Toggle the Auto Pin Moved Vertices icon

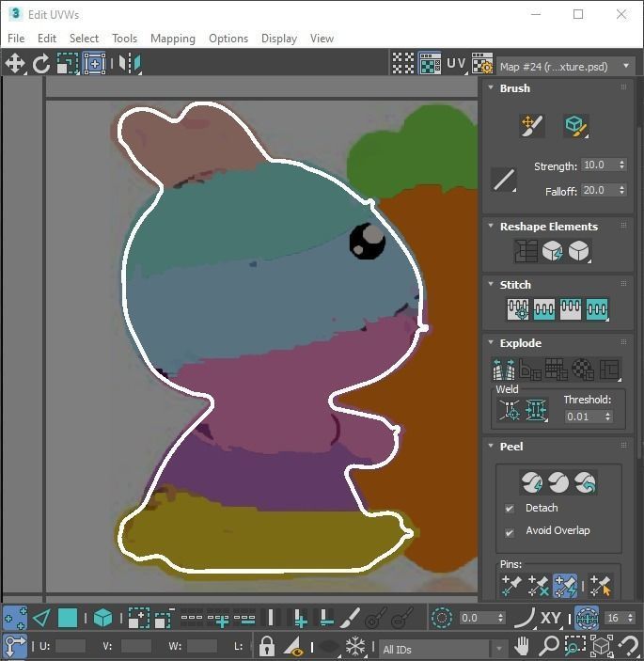pyautogui.click(x=565, y=586)
